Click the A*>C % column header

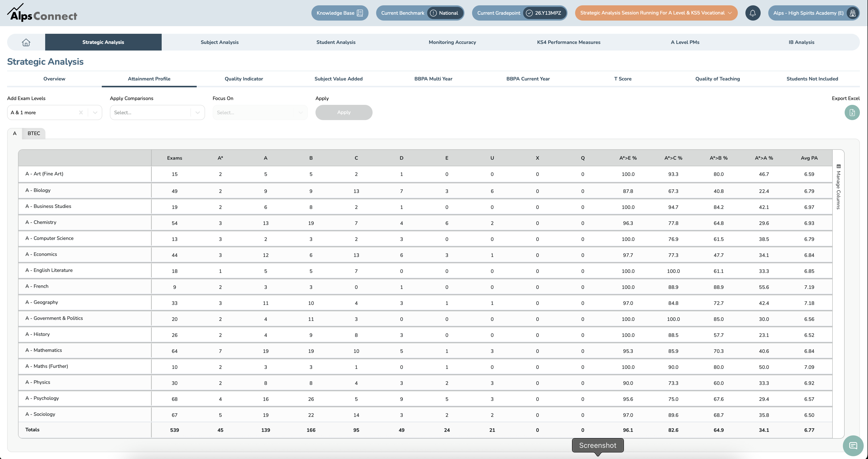click(x=673, y=158)
